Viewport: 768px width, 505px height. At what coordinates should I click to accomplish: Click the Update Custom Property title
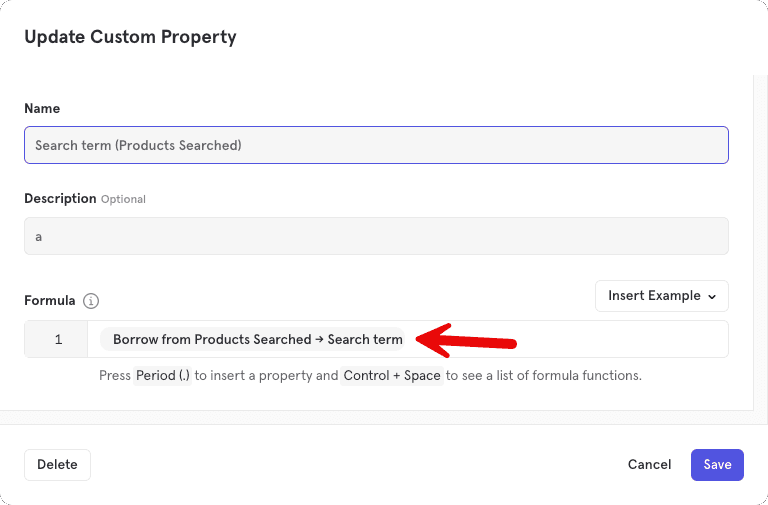[x=130, y=37]
